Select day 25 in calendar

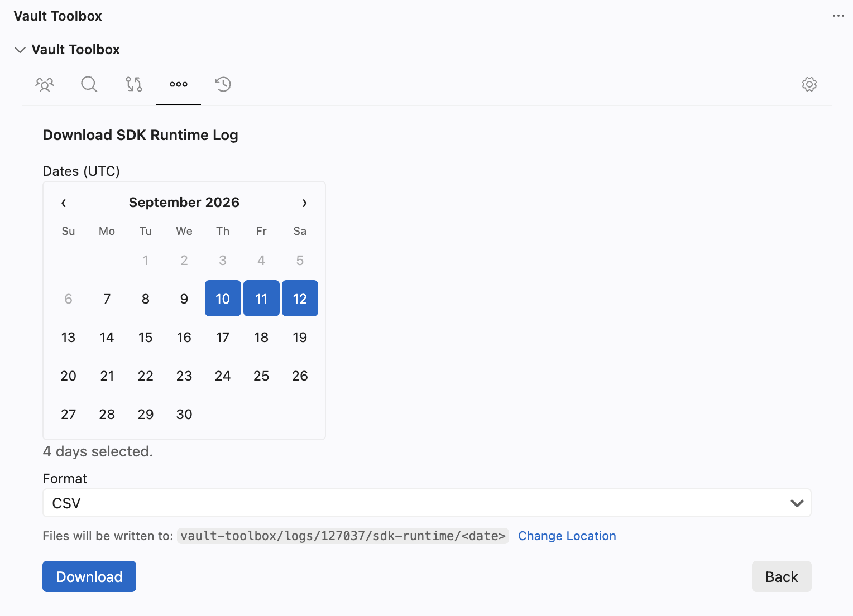(261, 376)
